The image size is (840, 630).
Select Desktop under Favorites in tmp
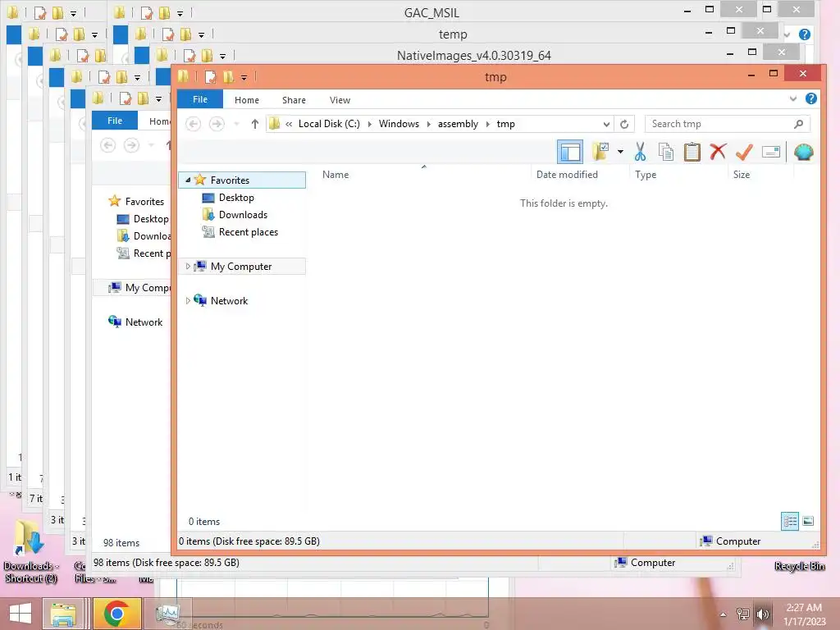pos(236,197)
